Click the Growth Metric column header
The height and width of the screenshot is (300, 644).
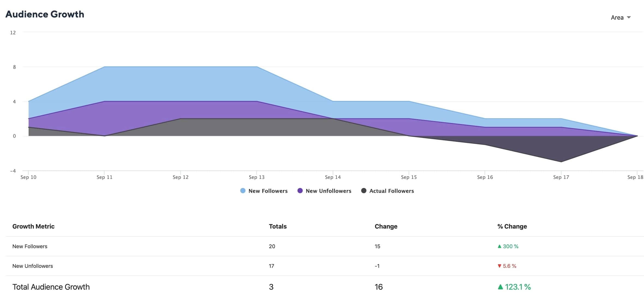click(x=33, y=226)
